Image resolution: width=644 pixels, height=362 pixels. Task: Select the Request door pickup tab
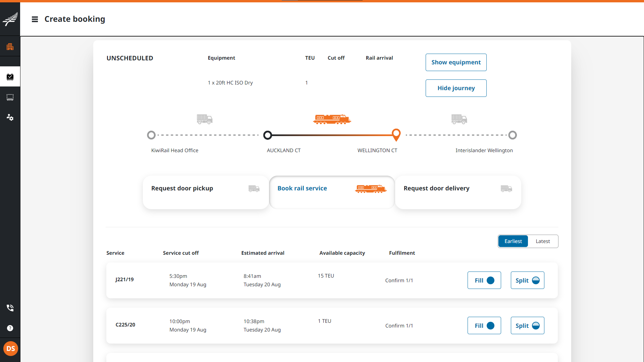[206, 192]
